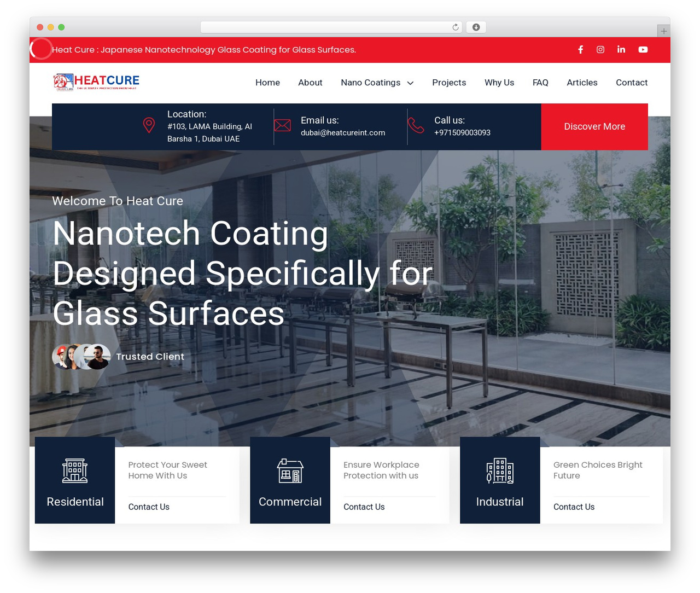Image resolution: width=700 pixels, height=593 pixels.
Task: Click the Commercial house icon
Action: [290, 470]
